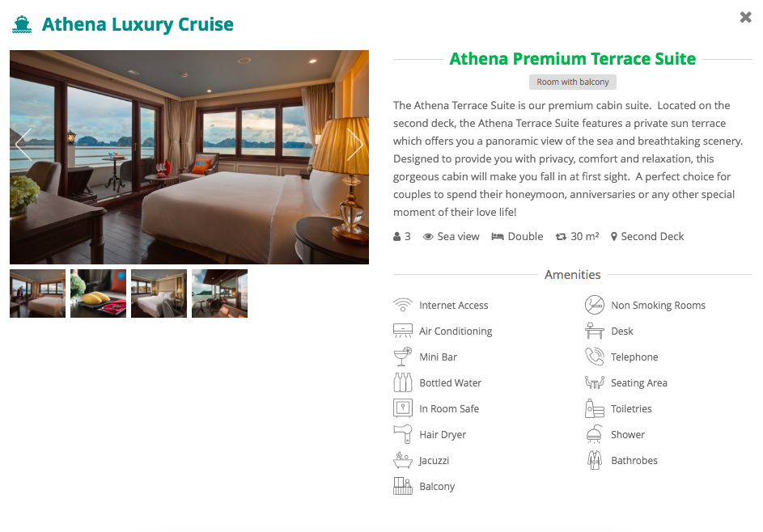Viewport: 763px width, 532px height.
Task: Click the In Room Safe icon
Action: (x=402, y=408)
